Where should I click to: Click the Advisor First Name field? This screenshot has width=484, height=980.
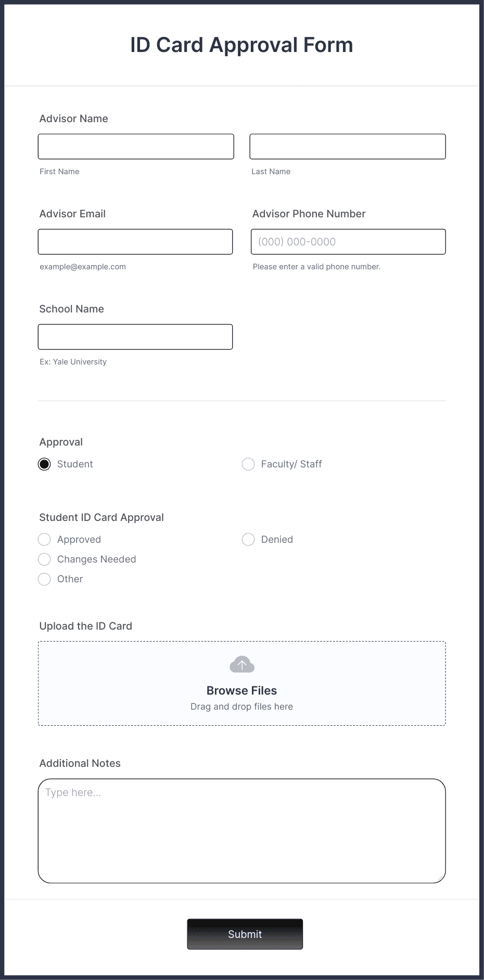[x=136, y=147]
